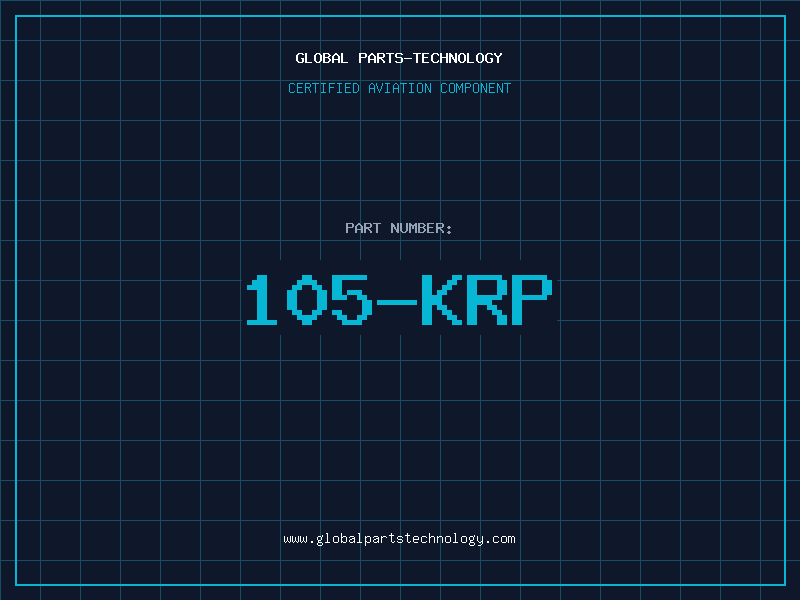
Task: Select the GLOBAL PARTS-TECHNOLOGY heading
Action: [x=399, y=59]
